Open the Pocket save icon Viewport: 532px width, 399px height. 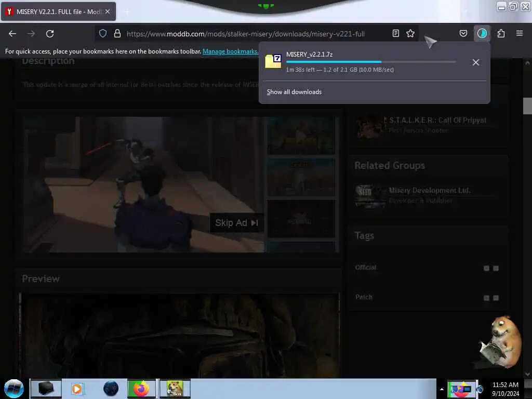point(463,33)
